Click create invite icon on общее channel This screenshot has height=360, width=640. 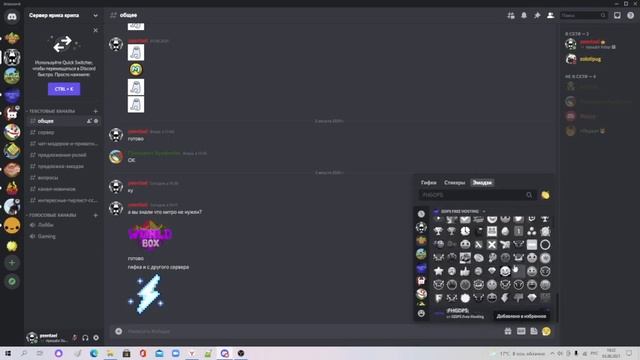(89, 121)
